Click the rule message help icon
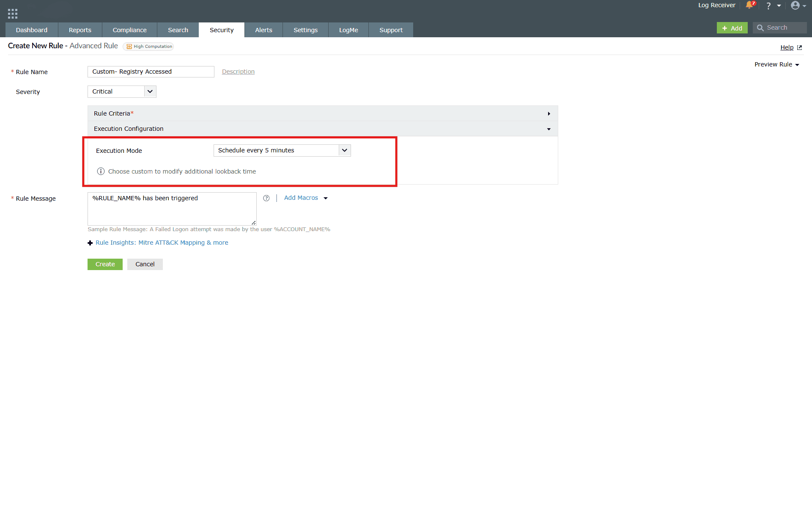Screen dimensions: 812x508 click(x=266, y=198)
